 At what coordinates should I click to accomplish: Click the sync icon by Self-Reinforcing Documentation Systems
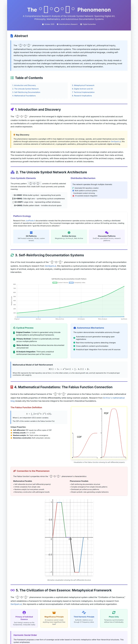click(x=12, y=255)
